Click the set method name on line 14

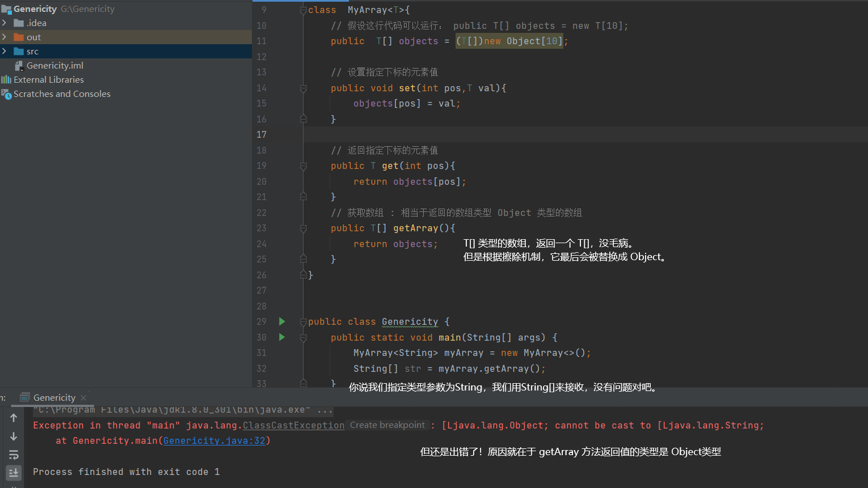[x=407, y=88]
